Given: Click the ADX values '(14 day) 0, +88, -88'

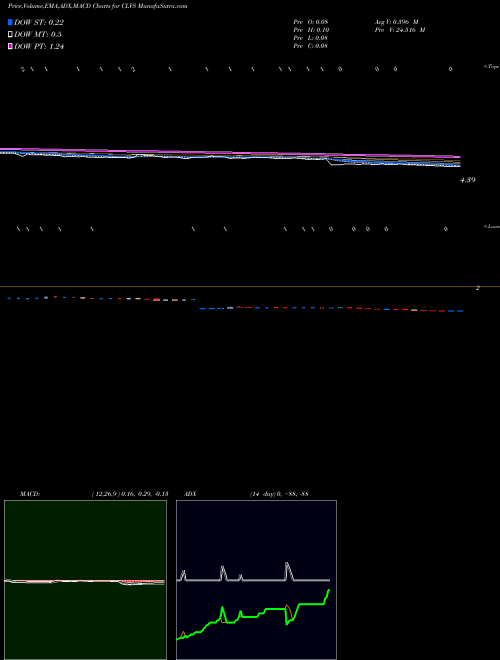Looking at the screenshot, I should [279, 494].
